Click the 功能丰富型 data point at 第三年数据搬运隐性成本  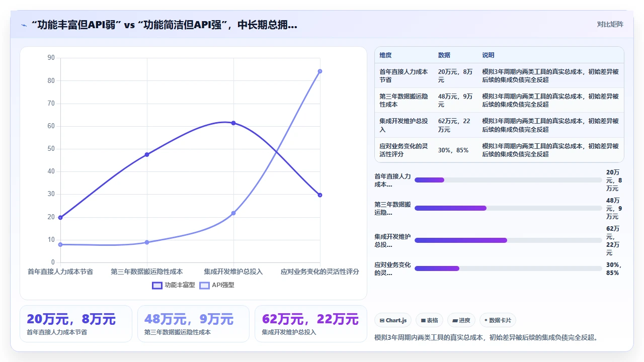pos(147,154)
